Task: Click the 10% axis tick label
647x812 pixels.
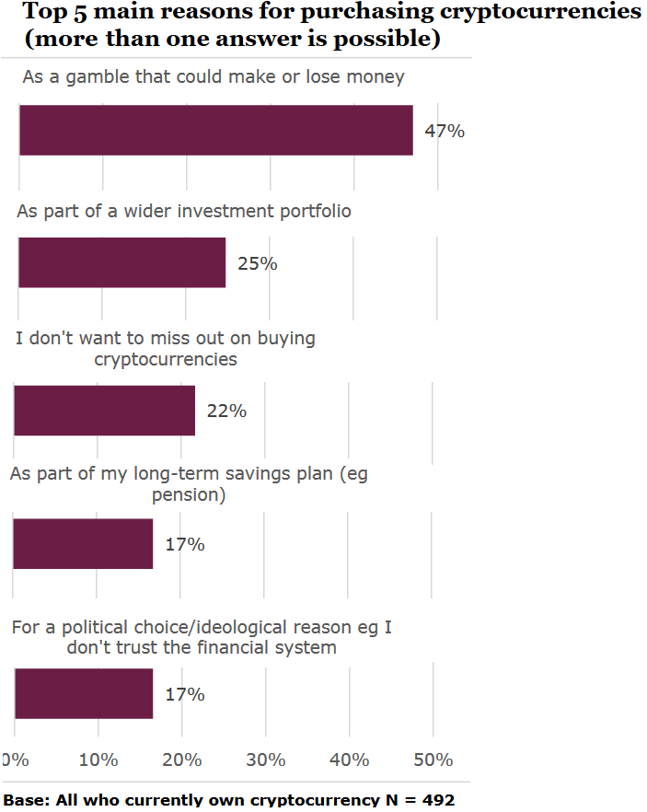Action: tap(98, 760)
